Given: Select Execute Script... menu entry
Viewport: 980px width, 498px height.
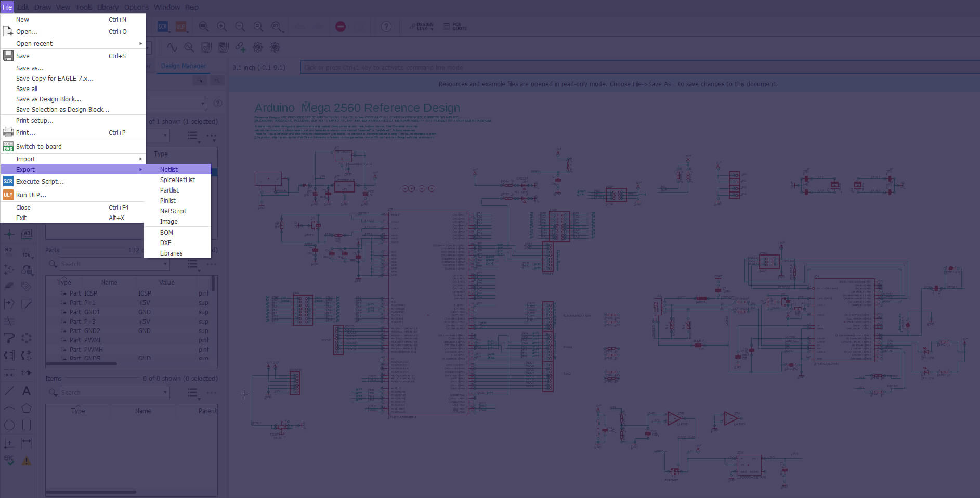Looking at the screenshot, I should 73,181.
